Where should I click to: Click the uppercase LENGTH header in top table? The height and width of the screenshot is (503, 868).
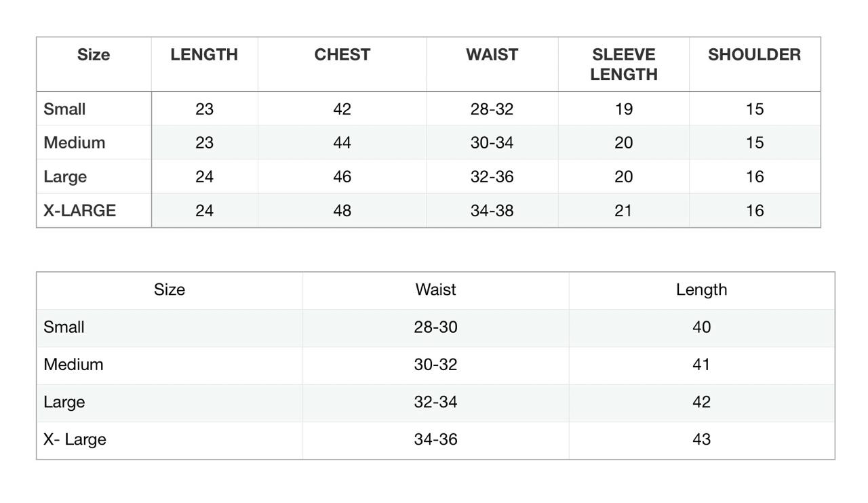tap(204, 55)
